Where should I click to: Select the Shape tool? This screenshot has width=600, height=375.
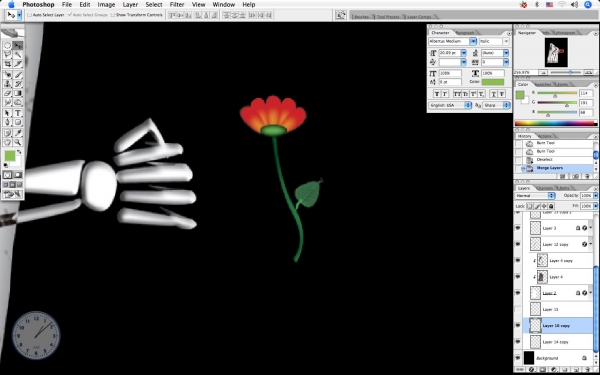[x=18, y=122]
